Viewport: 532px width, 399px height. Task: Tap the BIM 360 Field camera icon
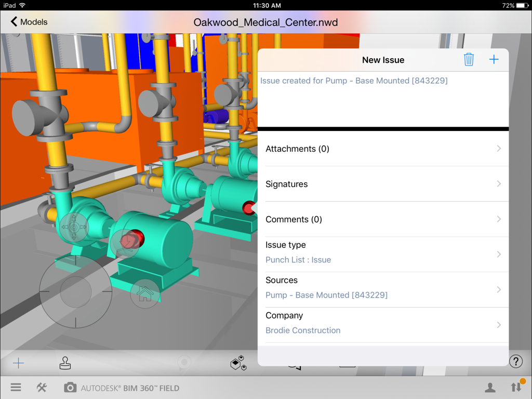pyautogui.click(x=70, y=387)
